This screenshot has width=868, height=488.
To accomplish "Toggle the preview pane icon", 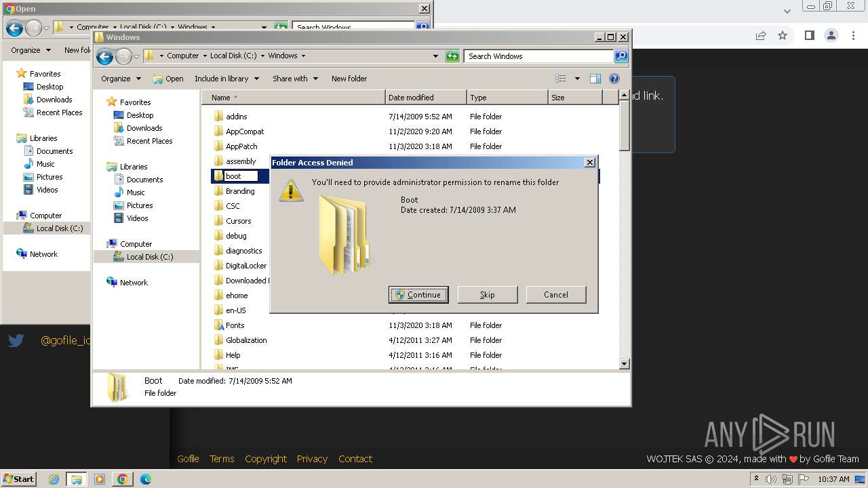I will (595, 79).
